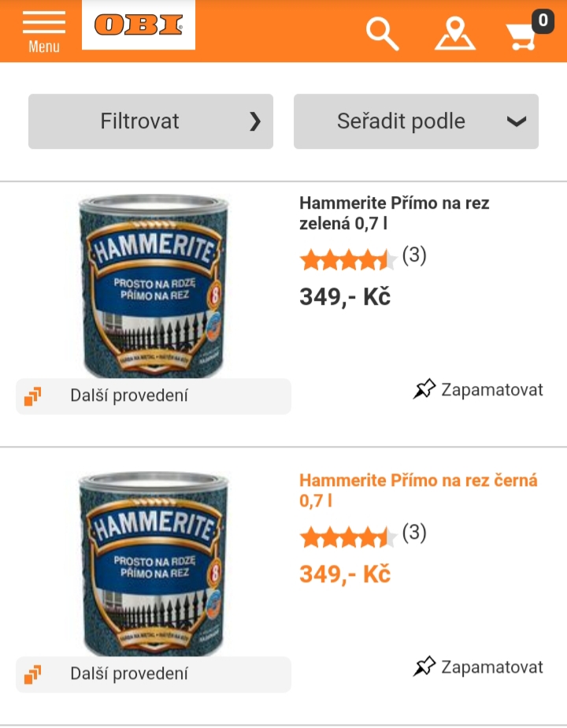Open the hamburger Menu icon
Image resolution: width=567 pixels, height=728 pixels.
[44, 31]
